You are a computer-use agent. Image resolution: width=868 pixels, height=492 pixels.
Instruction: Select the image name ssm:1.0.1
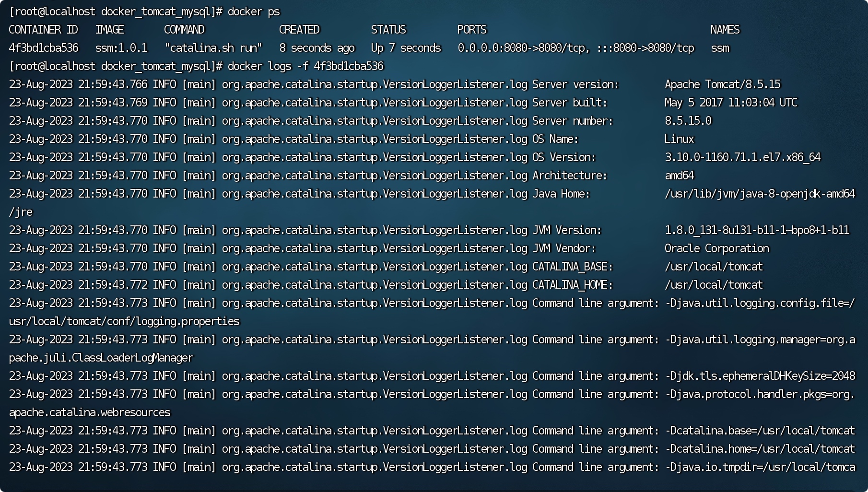pos(121,48)
